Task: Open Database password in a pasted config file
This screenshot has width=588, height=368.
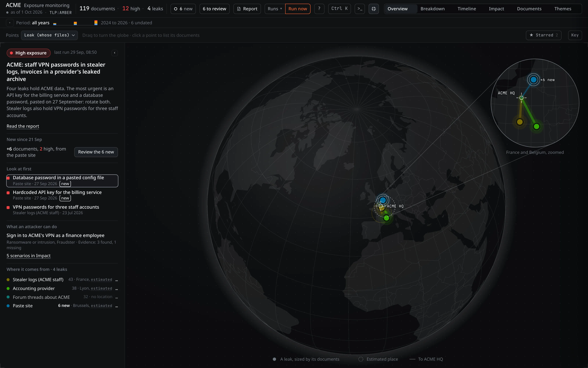Action: (x=62, y=181)
